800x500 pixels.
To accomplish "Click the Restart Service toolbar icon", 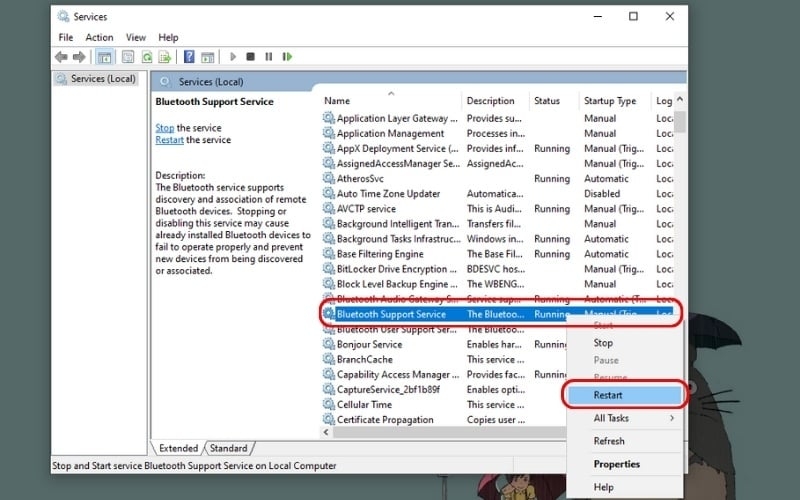I will pos(287,57).
